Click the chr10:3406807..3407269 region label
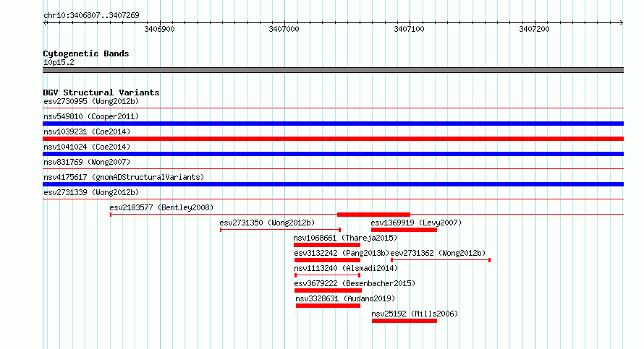Viewport: 644px width, 349px height. point(91,15)
